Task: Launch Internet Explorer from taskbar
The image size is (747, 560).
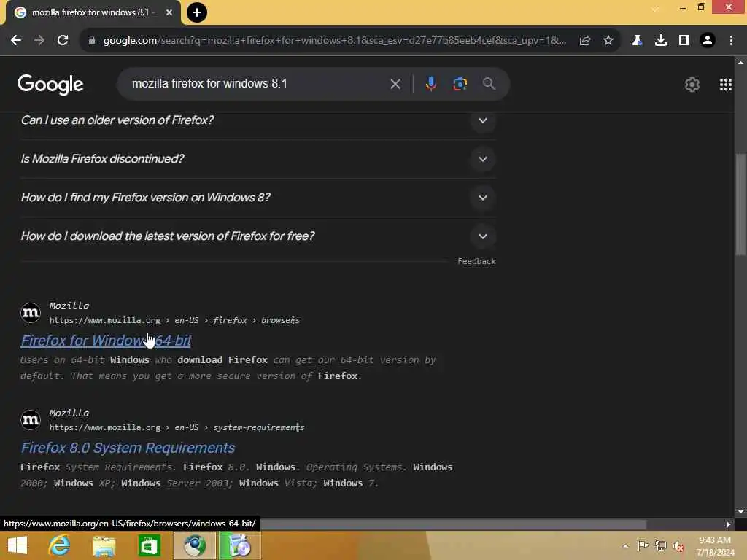Action: click(x=60, y=545)
